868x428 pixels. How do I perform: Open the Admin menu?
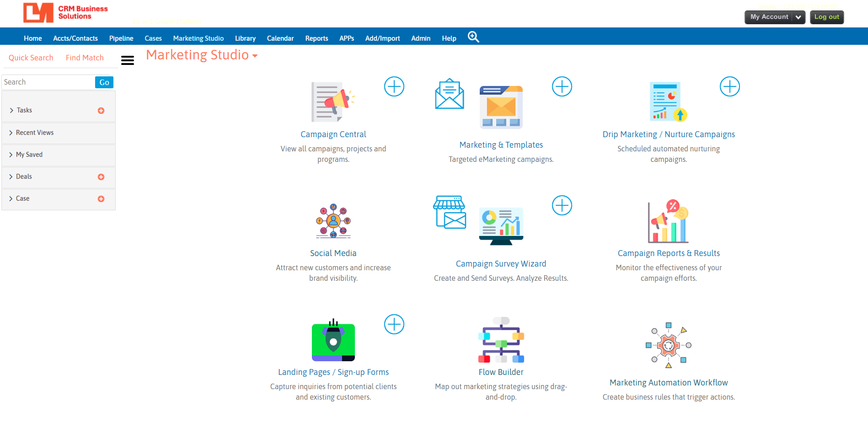click(x=420, y=38)
